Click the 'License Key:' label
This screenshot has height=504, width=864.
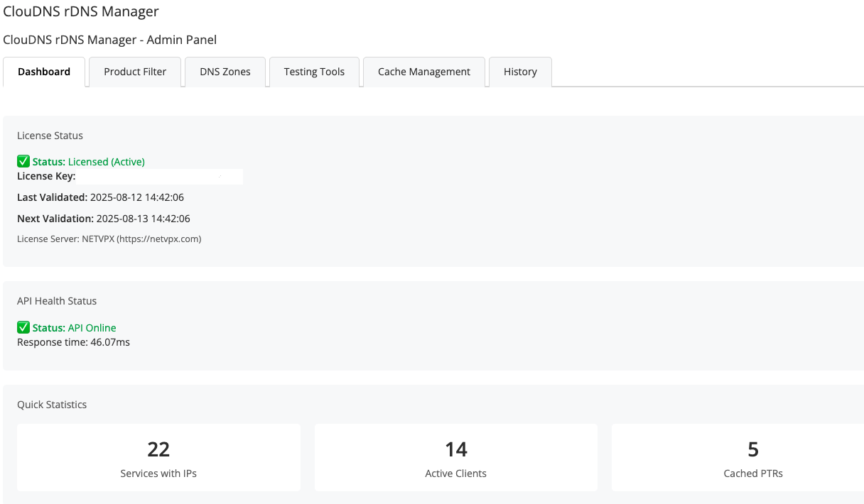(46, 176)
